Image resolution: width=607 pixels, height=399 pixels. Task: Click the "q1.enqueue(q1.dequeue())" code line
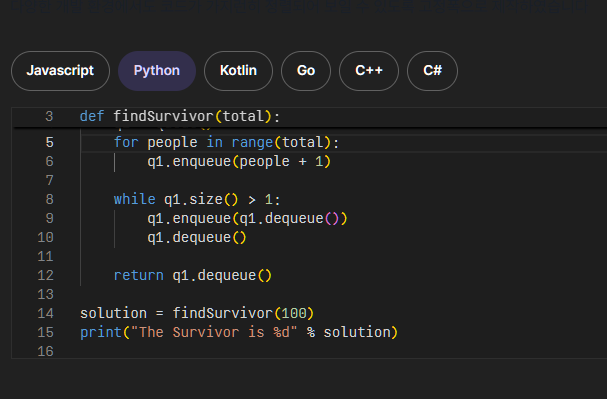247,218
